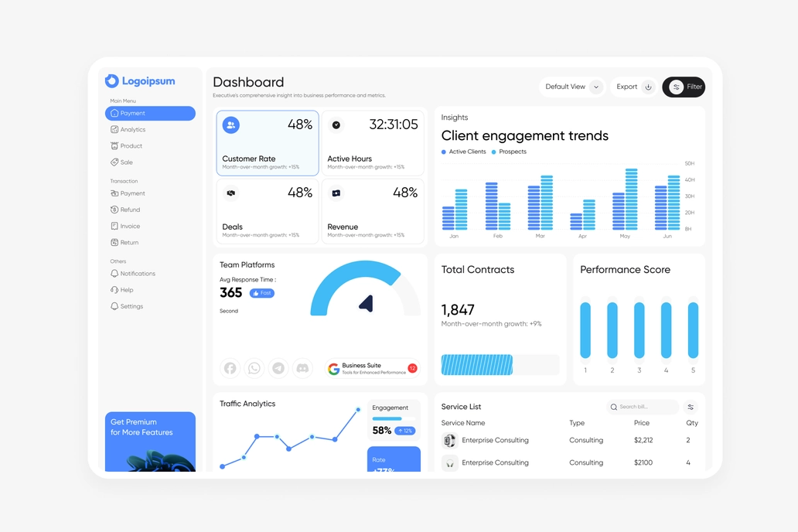Viewport: 798px width, 532px height.
Task: Click the Price column header
Action: click(x=642, y=422)
